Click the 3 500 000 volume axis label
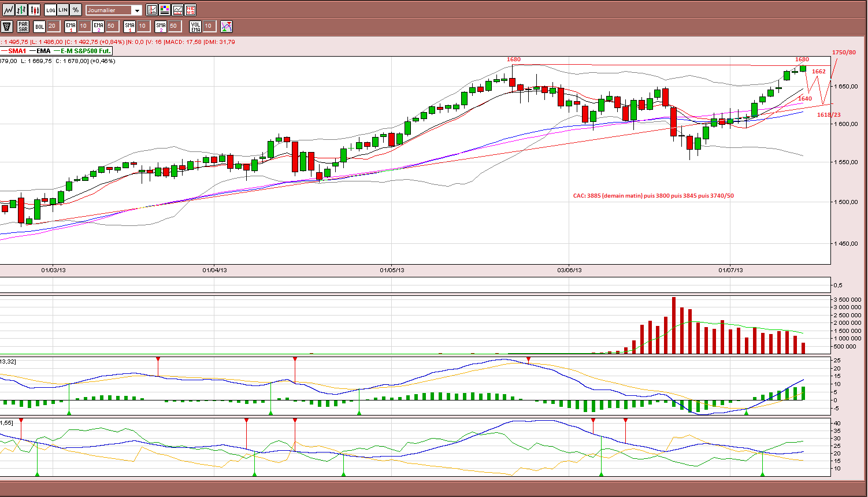This screenshot has width=868, height=497. (x=848, y=299)
